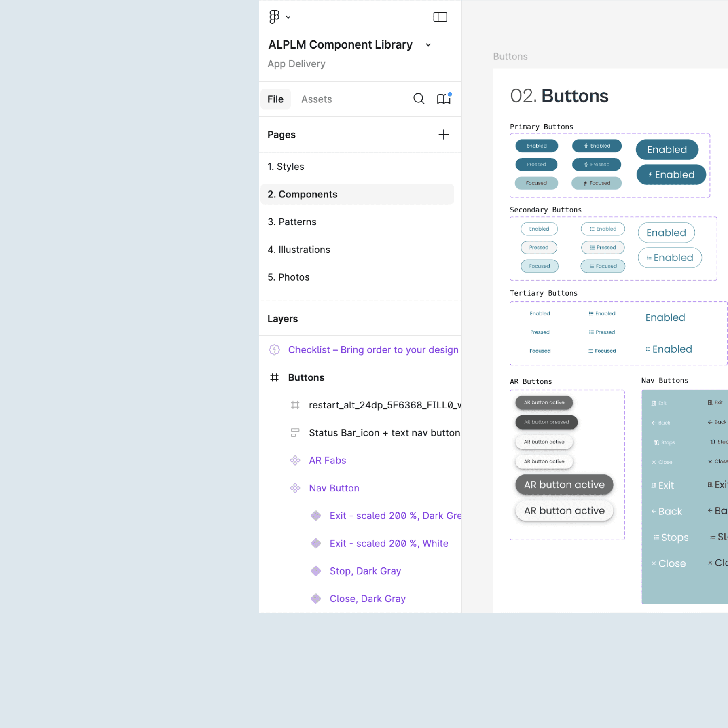The height and width of the screenshot is (728, 728).
Task: Select the 02. Buttons heading on canvas
Action: click(559, 96)
